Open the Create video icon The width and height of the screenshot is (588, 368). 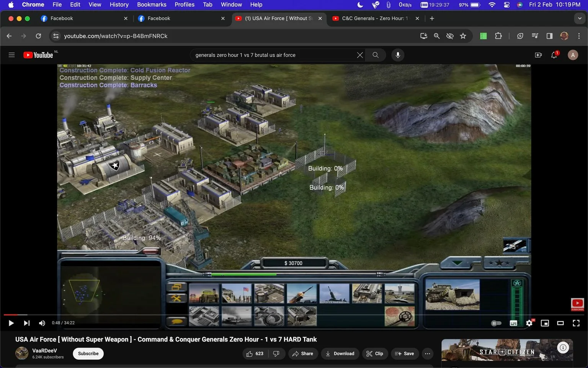(x=538, y=55)
